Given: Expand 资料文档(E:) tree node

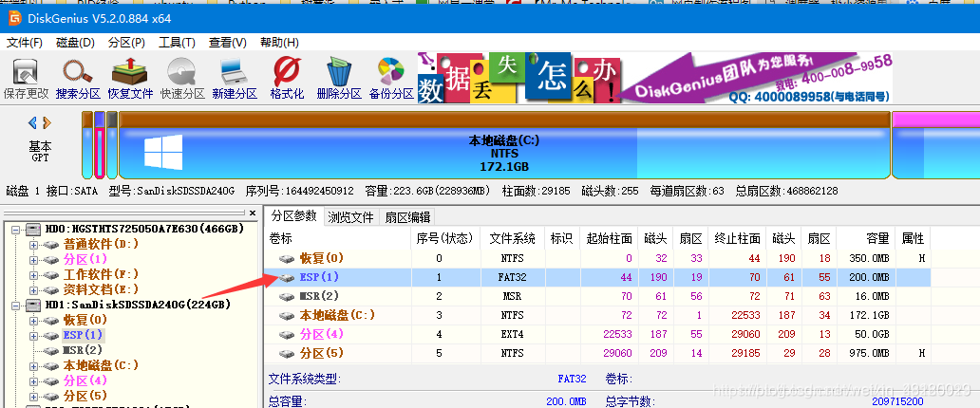Looking at the screenshot, I should (x=34, y=290).
